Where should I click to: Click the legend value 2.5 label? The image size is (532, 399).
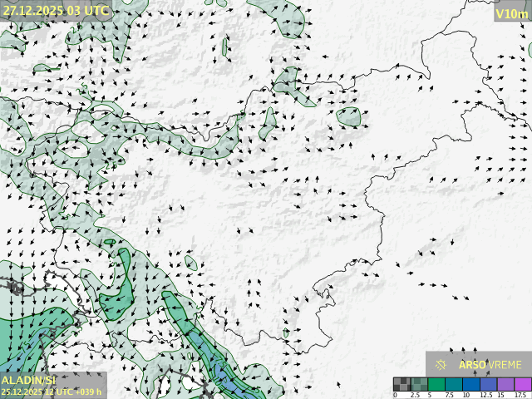[414, 395]
